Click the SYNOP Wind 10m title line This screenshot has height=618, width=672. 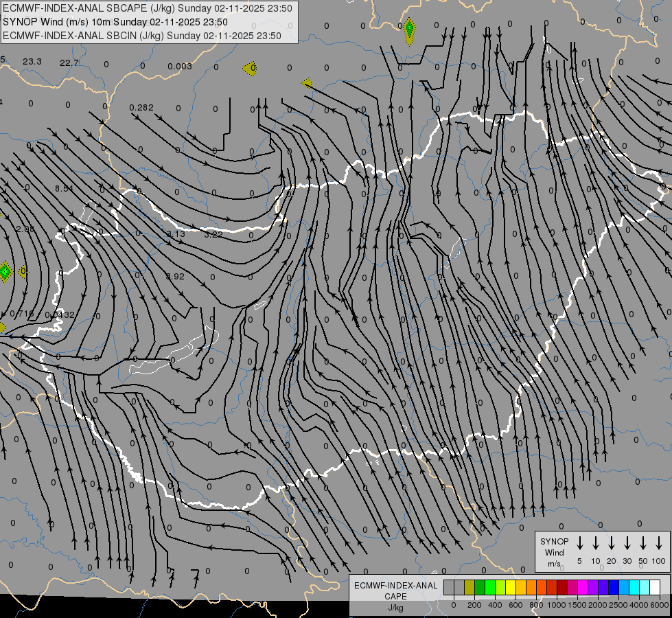click(115, 22)
